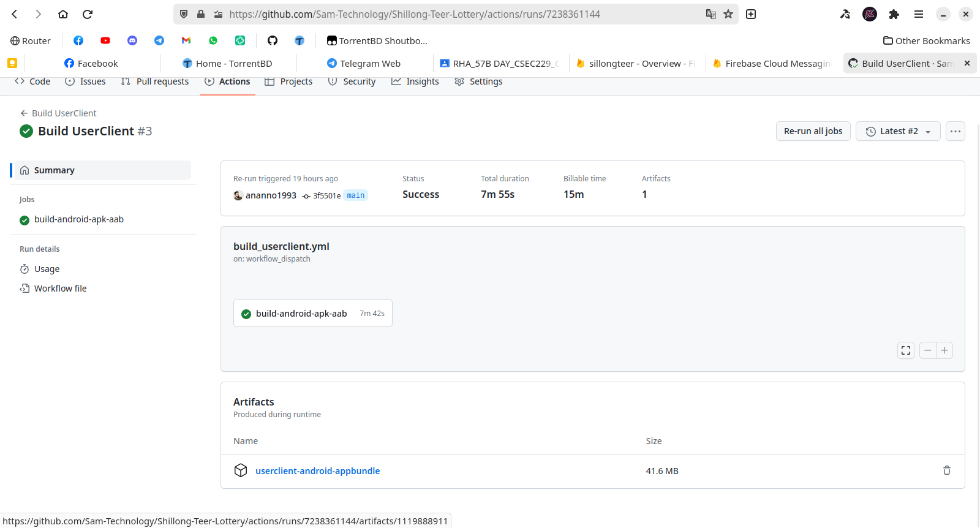Open the GitHub bookmark icon in bookmarks bar

coord(273,40)
